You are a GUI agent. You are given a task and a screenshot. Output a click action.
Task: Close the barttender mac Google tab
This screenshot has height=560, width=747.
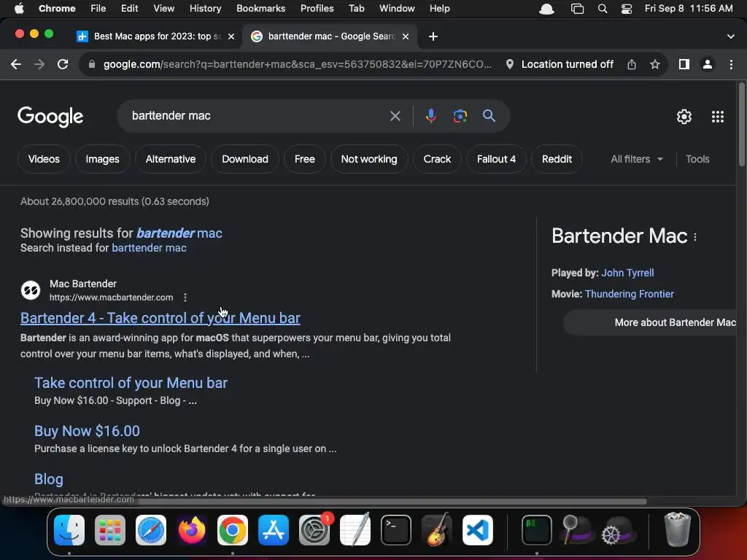(x=406, y=36)
